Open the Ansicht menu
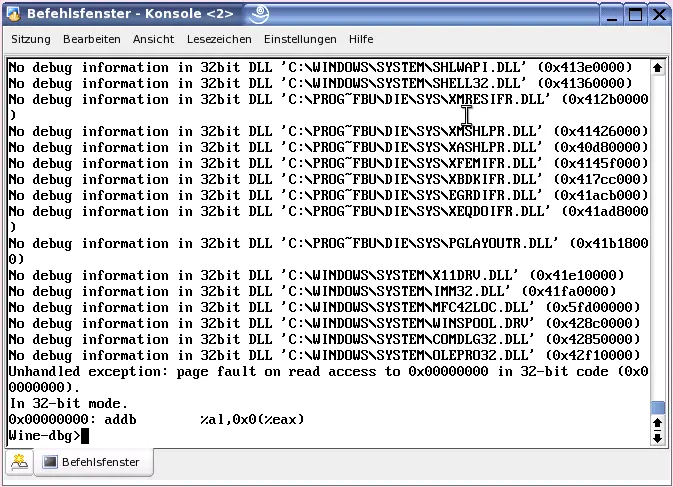Screen dimensions: 673x487 [153, 39]
